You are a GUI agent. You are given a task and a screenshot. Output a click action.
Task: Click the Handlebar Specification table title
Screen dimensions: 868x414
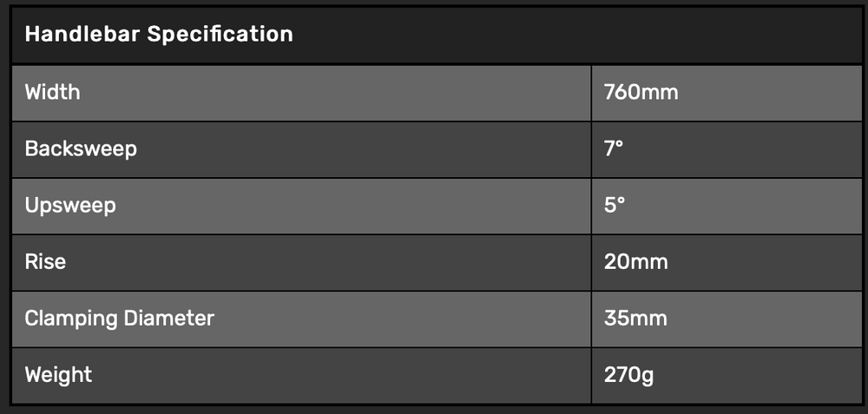159,35
